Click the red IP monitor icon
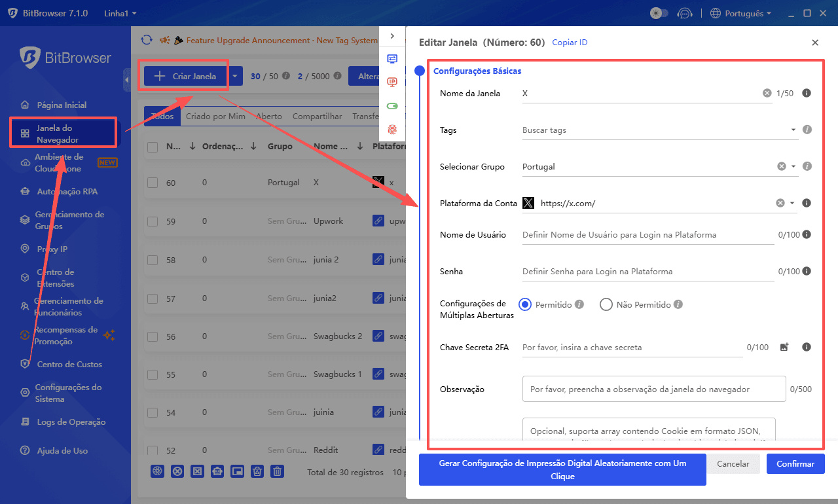Screen dimensions: 838x504 (x=392, y=82)
